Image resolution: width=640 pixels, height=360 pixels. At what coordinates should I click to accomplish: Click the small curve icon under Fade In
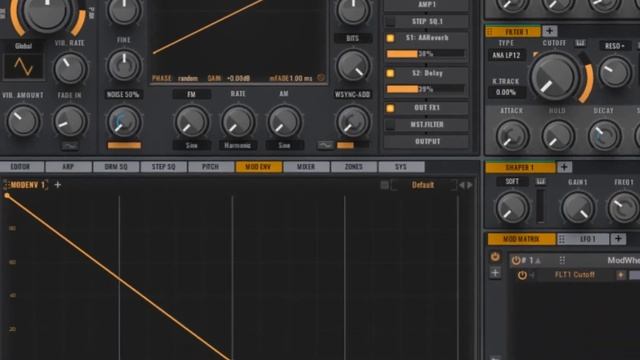70,145
